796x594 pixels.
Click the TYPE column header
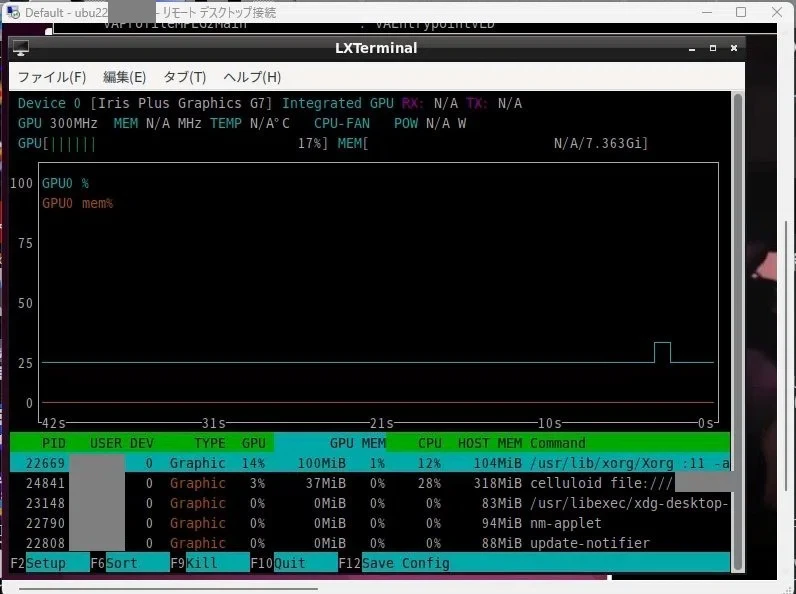pyautogui.click(x=210, y=443)
